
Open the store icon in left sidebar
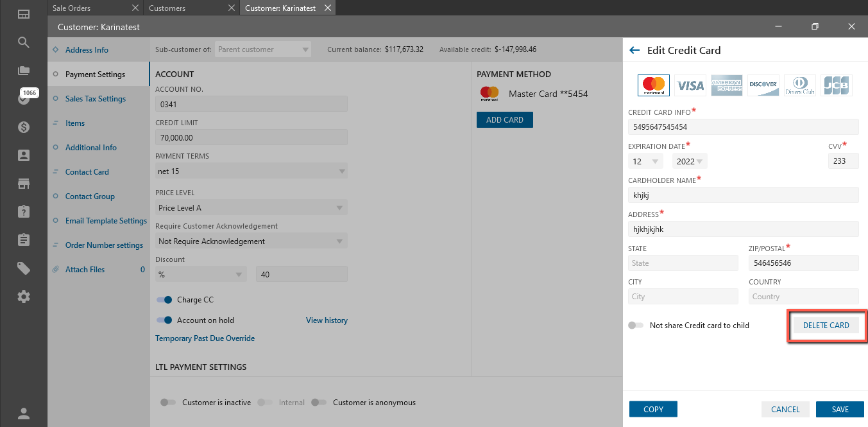click(x=23, y=184)
